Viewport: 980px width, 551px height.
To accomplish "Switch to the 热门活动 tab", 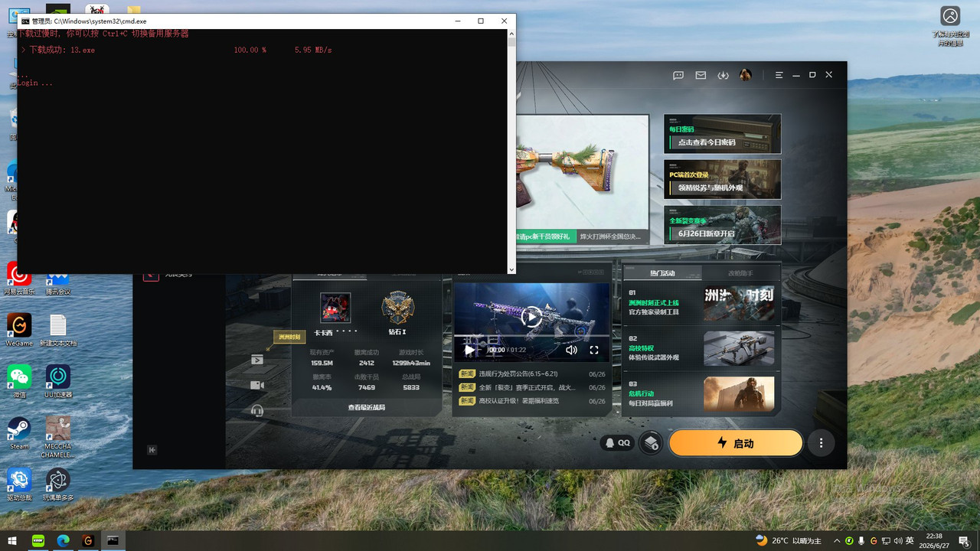I will [x=662, y=273].
